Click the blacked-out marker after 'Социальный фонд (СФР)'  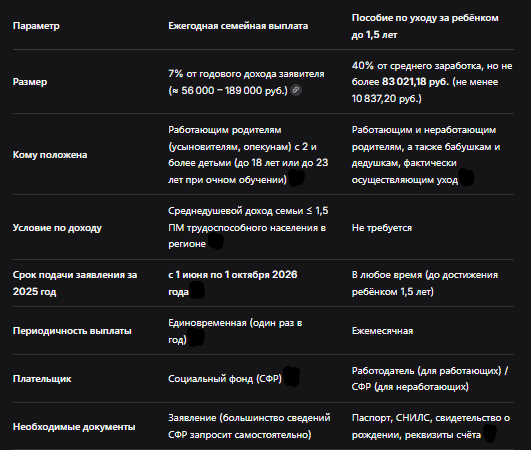292,377
